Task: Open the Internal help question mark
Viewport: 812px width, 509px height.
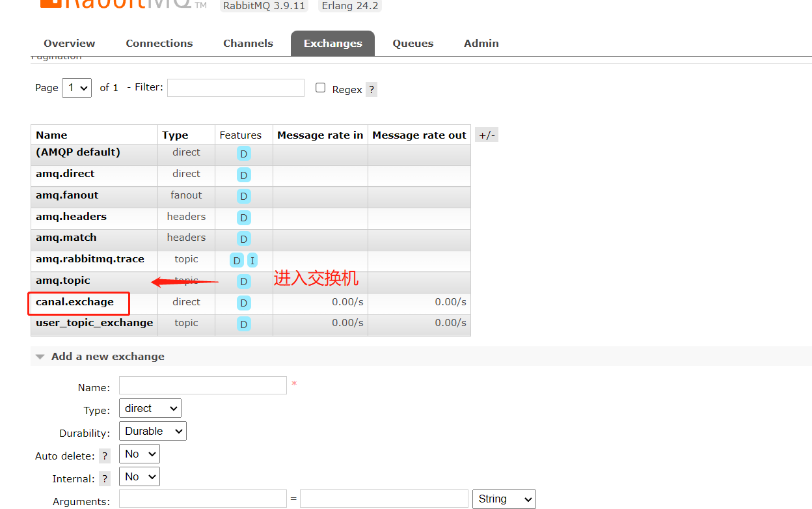Action: 105,478
